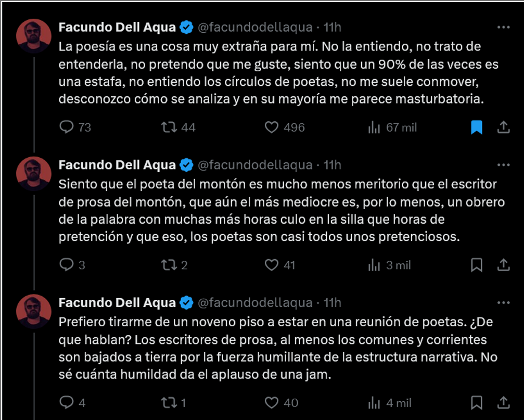This screenshot has height=420, width=524.
Task: Share the first tweet about poesía
Action: 503,127
